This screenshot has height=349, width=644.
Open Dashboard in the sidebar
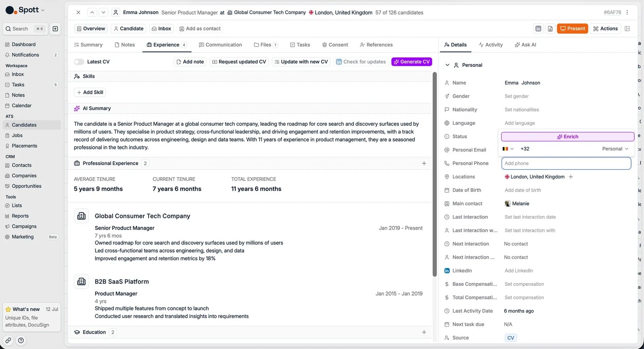(32, 44)
